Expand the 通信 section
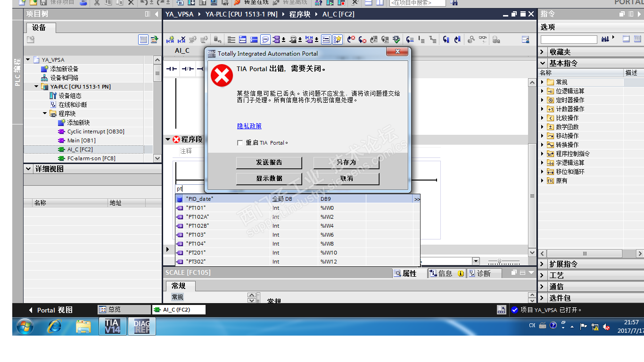The image size is (644, 362). (543, 287)
